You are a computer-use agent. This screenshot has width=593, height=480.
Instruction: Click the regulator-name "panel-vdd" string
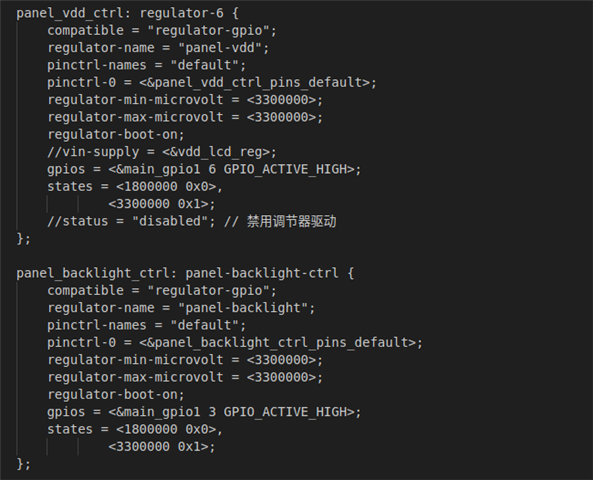(220, 48)
